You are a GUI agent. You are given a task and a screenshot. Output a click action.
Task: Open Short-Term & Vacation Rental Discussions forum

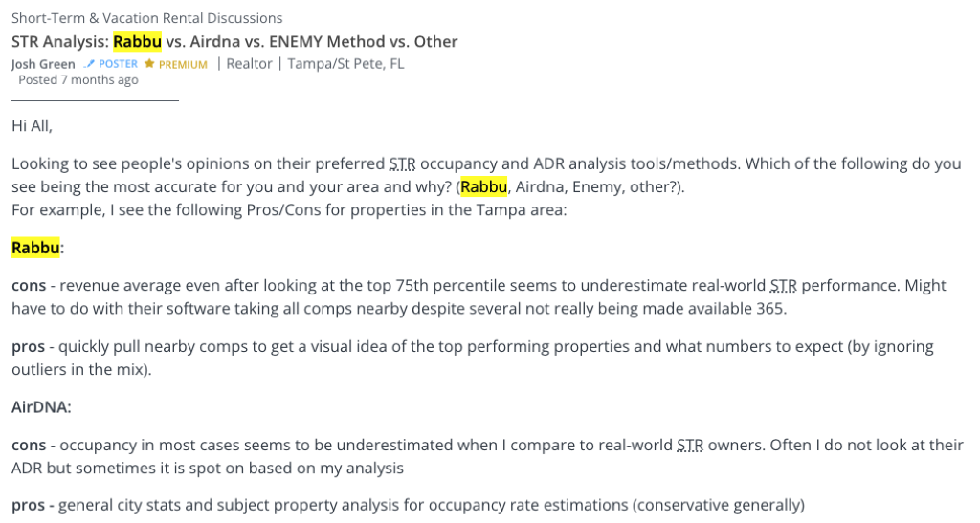(146, 18)
